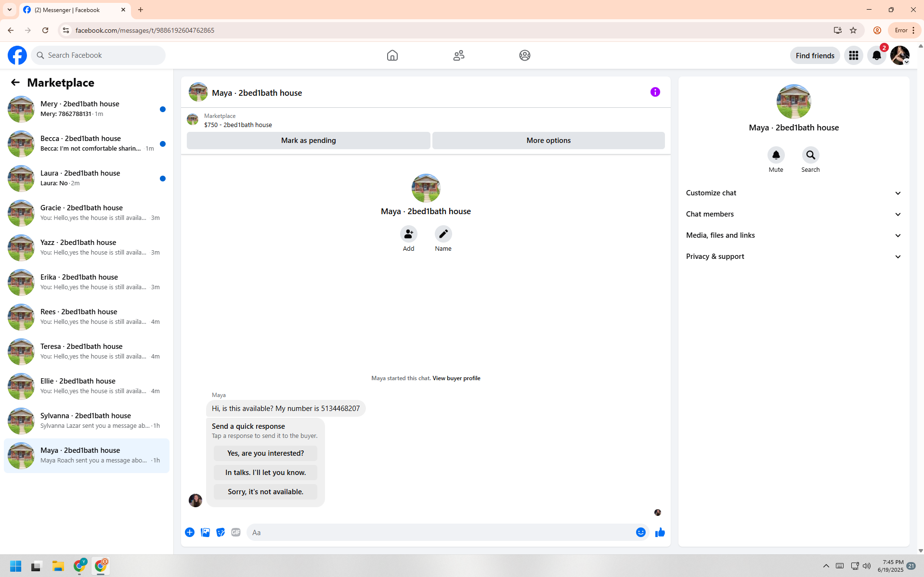This screenshot has width=924, height=577.
Task: Open Mery's 2bed1bath house conversation
Action: tap(87, 109)
